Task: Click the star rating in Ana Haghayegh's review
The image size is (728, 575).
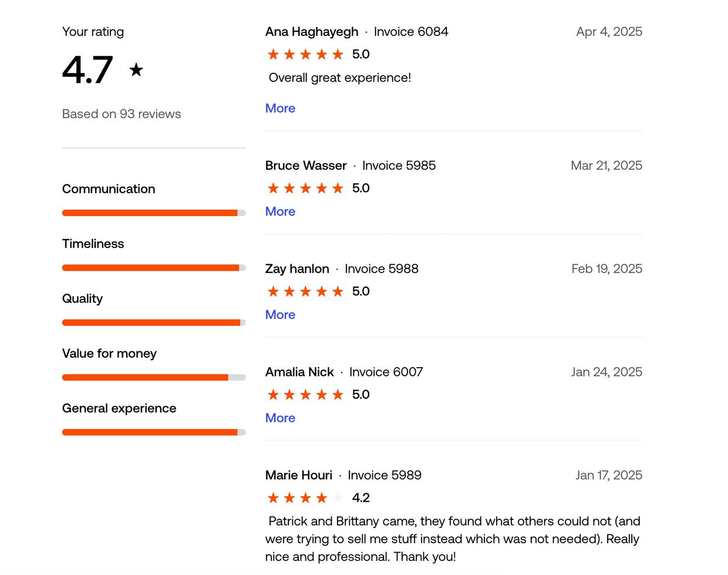Action: pos(305,55)
